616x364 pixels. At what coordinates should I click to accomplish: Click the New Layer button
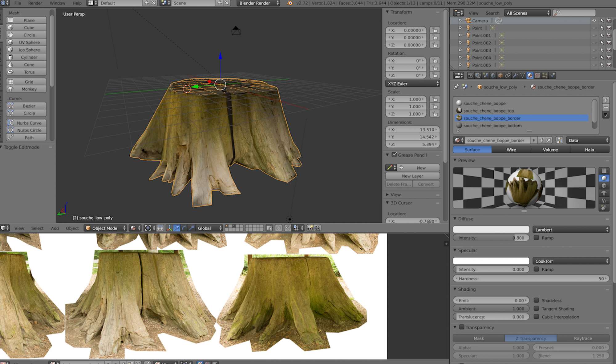click(412, 176)
